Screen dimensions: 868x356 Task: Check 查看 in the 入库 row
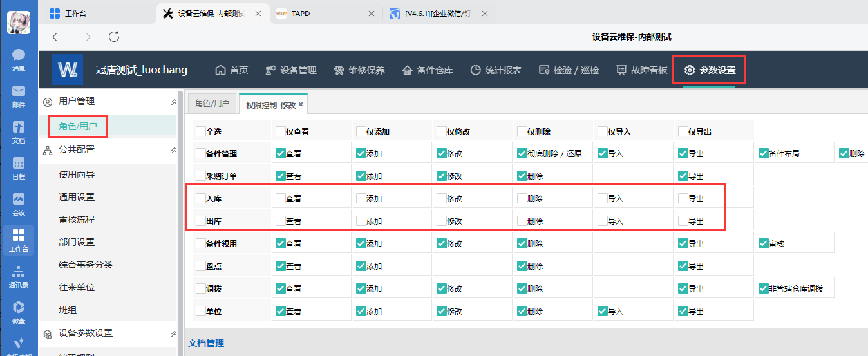[281, 198]
